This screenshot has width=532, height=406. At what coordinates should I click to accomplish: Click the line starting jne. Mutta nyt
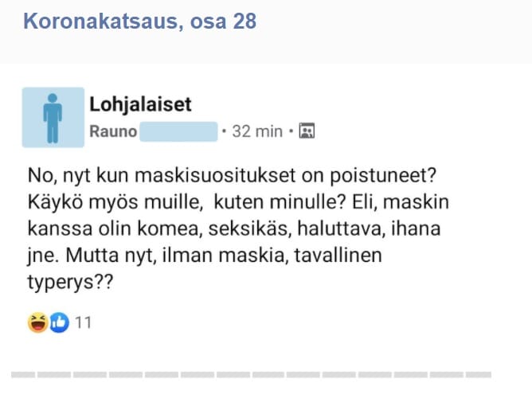205,255
